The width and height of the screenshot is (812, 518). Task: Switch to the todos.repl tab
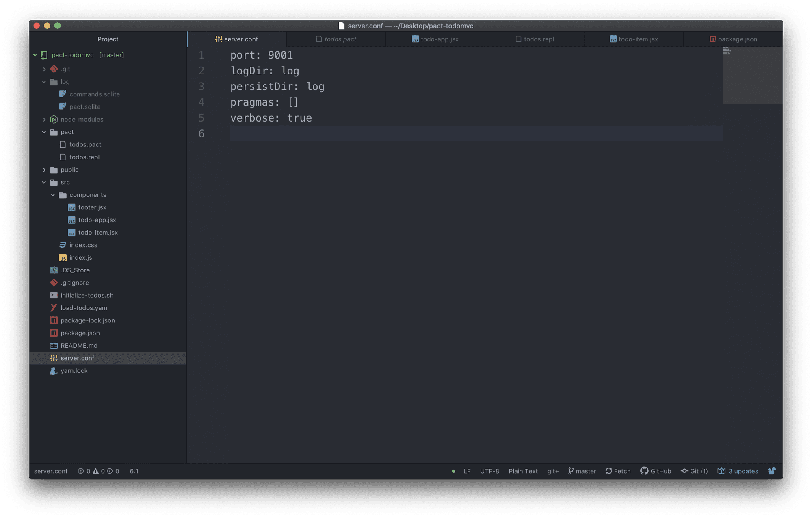coord(534,39)
